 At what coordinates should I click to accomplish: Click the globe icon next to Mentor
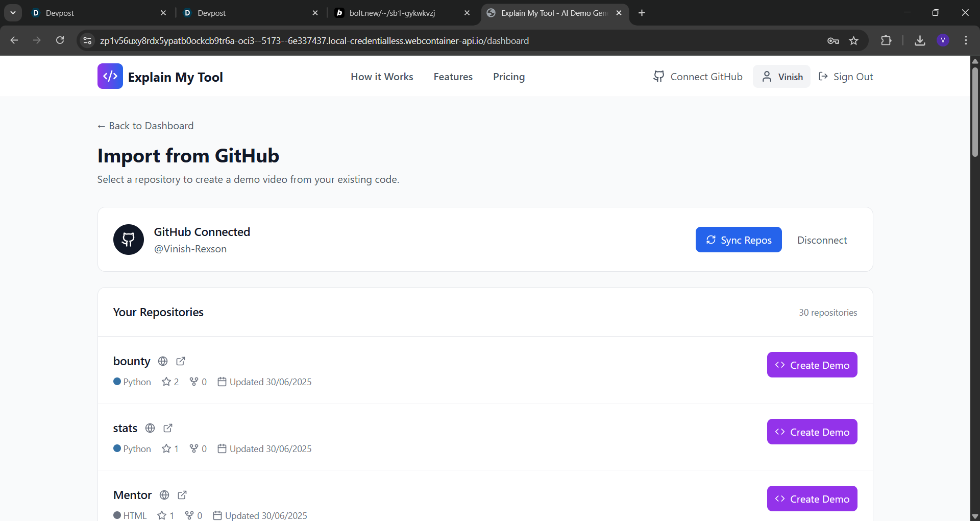coord(164,495)
